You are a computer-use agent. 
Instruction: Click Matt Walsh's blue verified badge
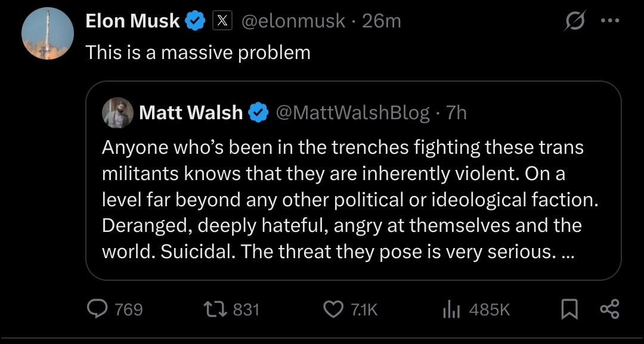point(258,113)
